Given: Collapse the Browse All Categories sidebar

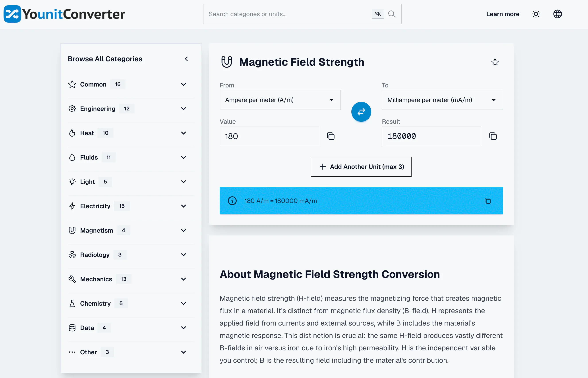Looking at the screenshot, I should tap(186, 59).
